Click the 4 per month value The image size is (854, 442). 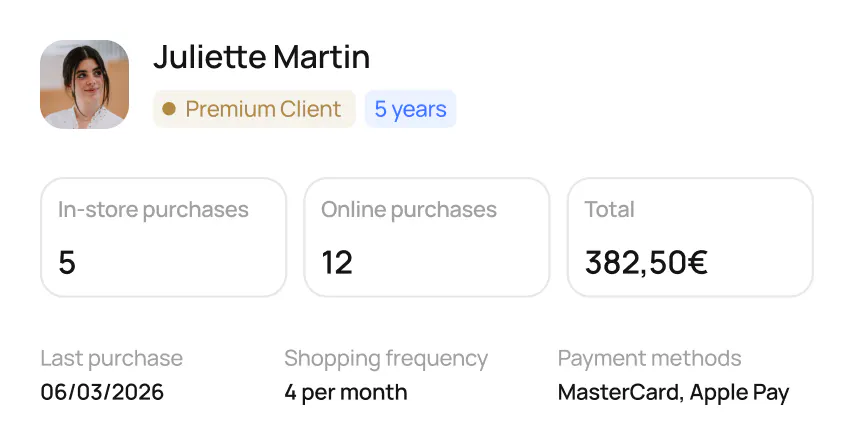345,391
